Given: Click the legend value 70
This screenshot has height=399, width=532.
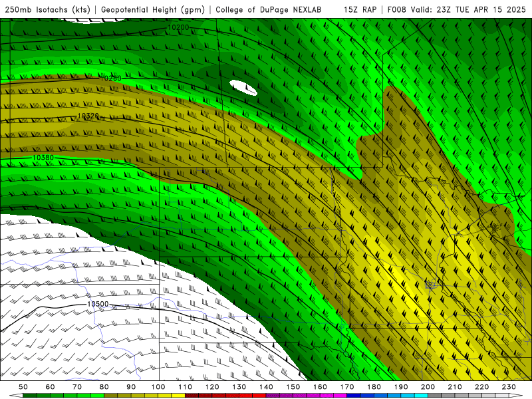Looking at the screenshot, I should pos(77,387).
